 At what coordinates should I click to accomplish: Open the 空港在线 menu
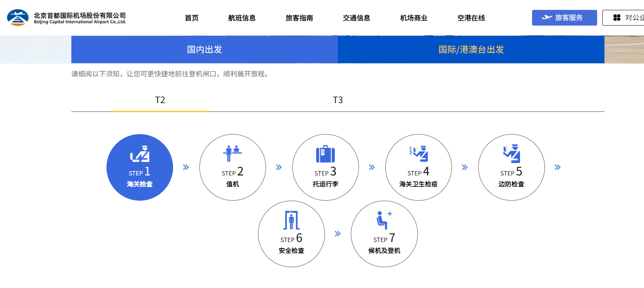[471, 18]
